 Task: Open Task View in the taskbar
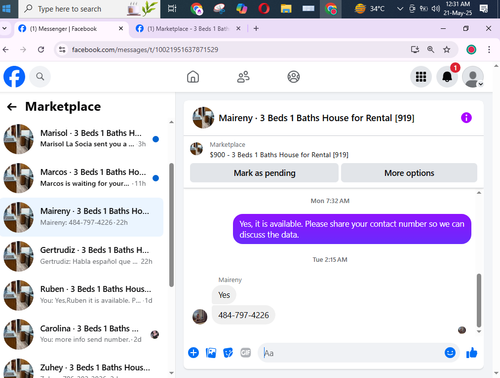(172, 9)
